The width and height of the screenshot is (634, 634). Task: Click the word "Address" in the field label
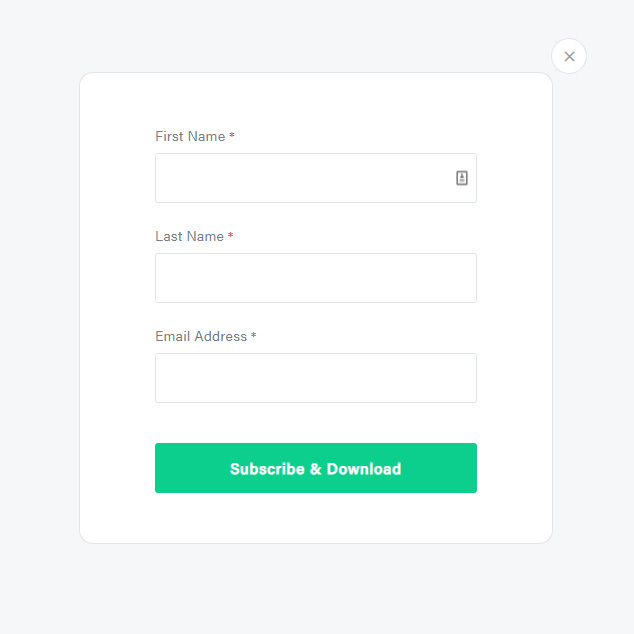(221, 336)
